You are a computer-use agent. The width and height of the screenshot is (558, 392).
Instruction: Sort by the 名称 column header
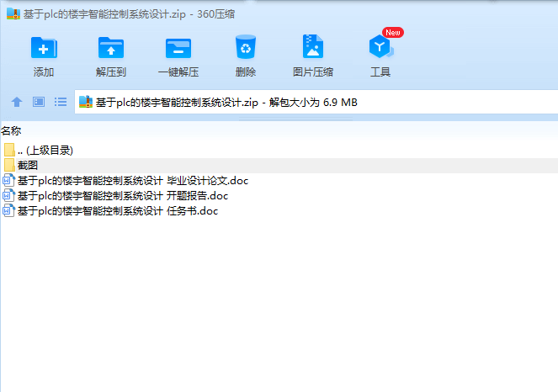(11, 131)
